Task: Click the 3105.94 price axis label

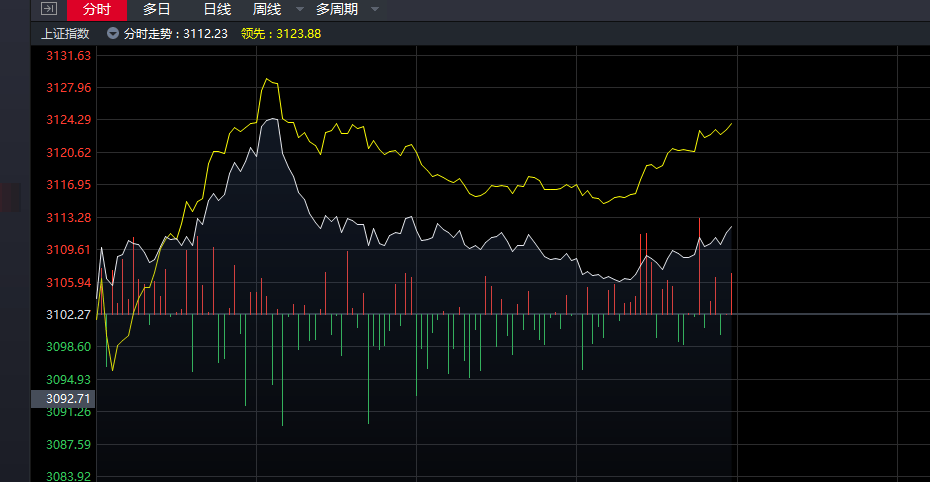Action: click(x=69, y=282)
